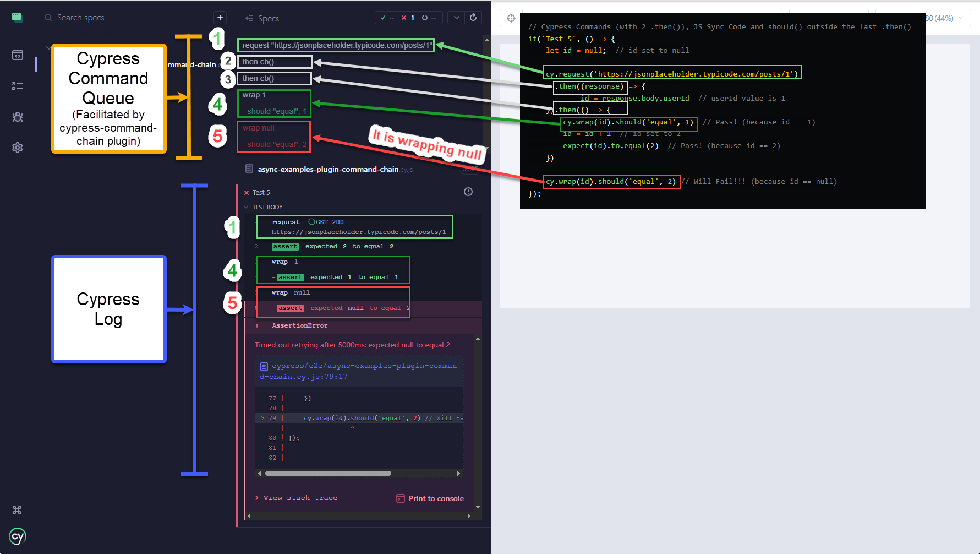This screenshot has width=980, height=554.
Task: Open the test run options dropdown chevron
Action: click(x=456, y=18)
